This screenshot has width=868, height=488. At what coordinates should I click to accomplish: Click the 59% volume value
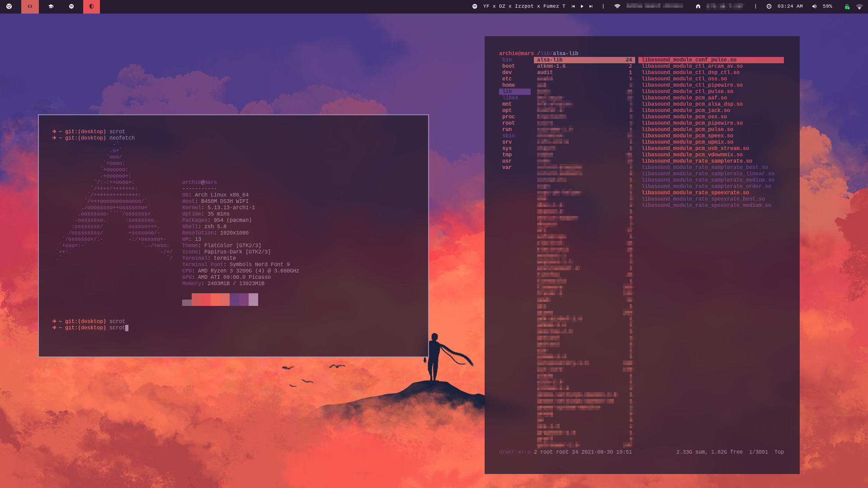pos(827,6)
